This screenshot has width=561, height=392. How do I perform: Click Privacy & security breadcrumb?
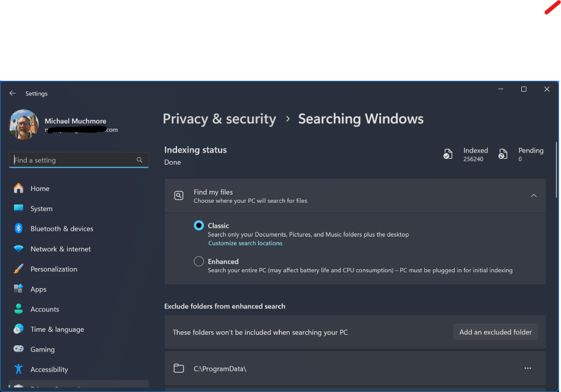219,119
